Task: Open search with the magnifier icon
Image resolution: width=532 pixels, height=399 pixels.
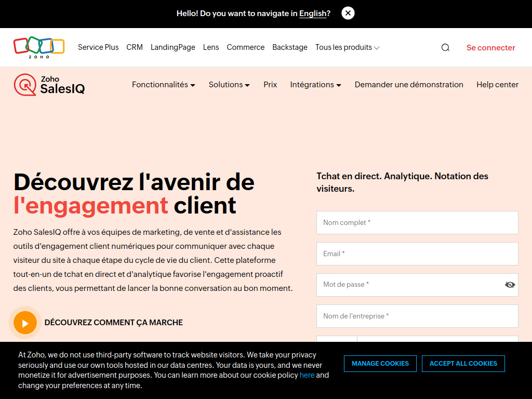Action: point(445,47)
